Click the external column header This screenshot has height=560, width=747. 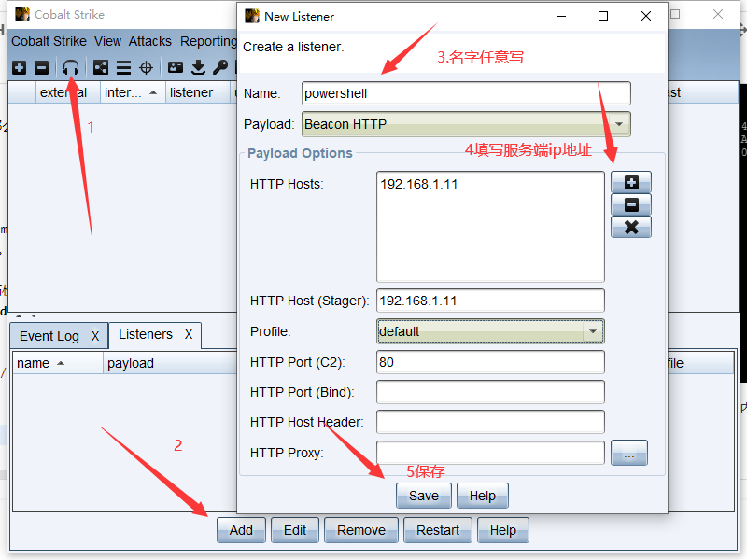[x=67, y=92]
